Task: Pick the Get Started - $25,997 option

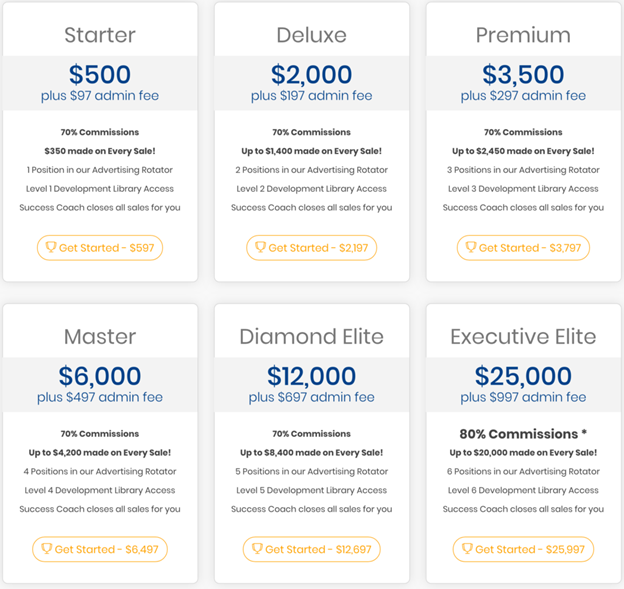Action: tap(523, 550)
